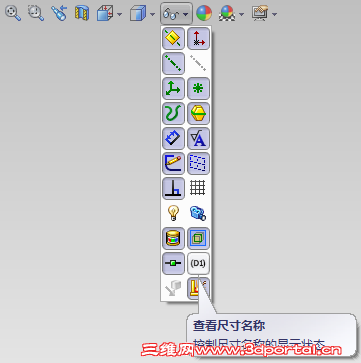Toggle View Lights light bulb icon
Screen dimensions: 361x363
[173, 213]
